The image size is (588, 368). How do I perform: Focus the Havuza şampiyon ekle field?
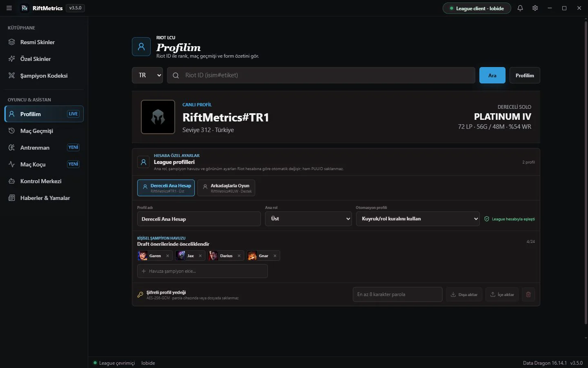coord(203,271)
